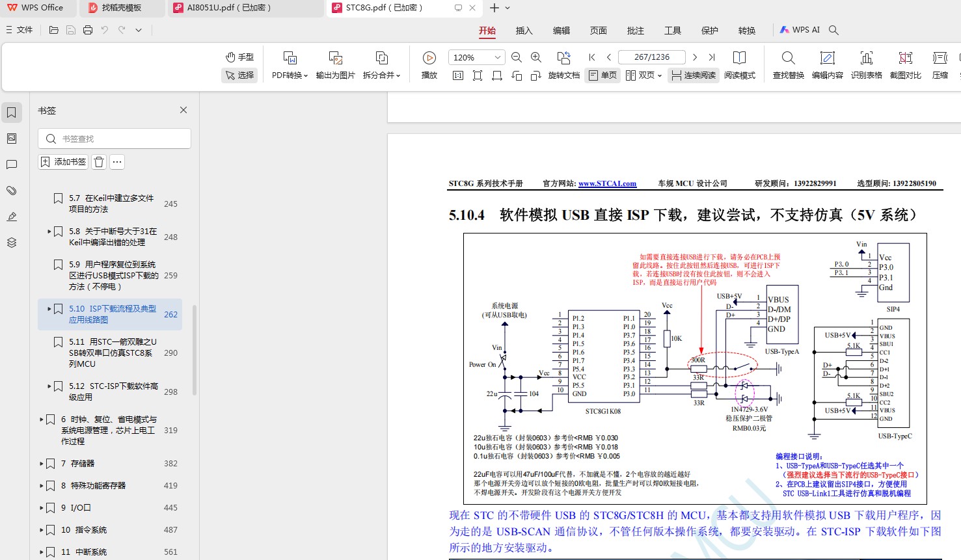961x560 pixels.
Task: Expand bookmark 5.12 STC-ISP下载软件高级应用
Action: click(x=49, y=386)
